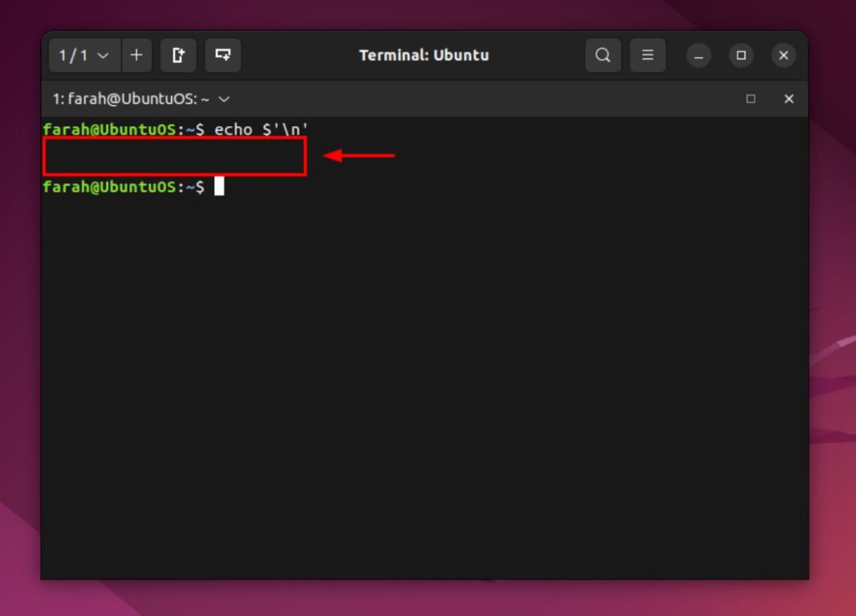The width and height of the screenshot is (856, 616).
Task: Add a new session with the plus icon
Action: tap(135, 55)
